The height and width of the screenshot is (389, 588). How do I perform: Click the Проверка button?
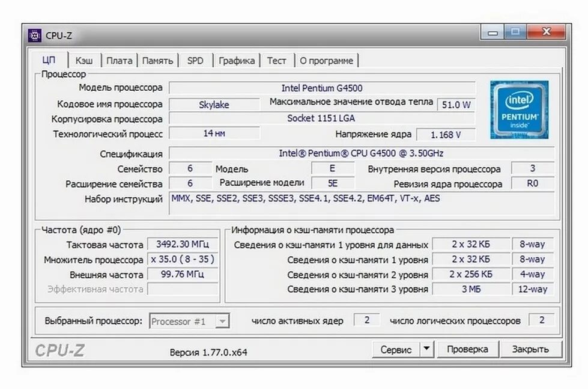[x=468, y=349]
